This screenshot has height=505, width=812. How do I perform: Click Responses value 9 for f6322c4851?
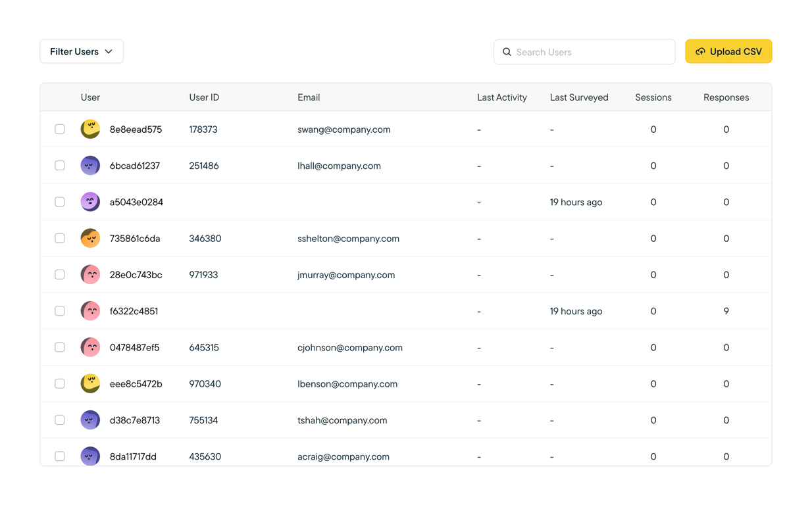726,311
